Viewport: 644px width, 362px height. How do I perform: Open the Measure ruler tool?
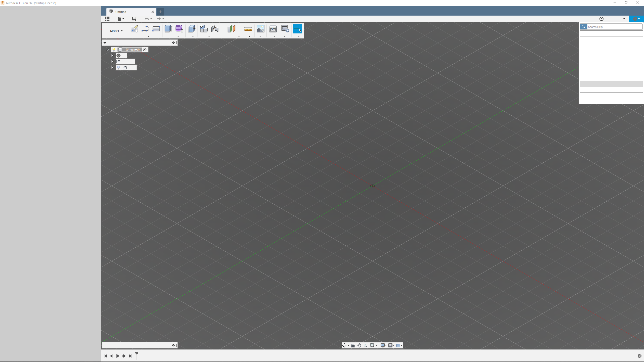point(248,29)
